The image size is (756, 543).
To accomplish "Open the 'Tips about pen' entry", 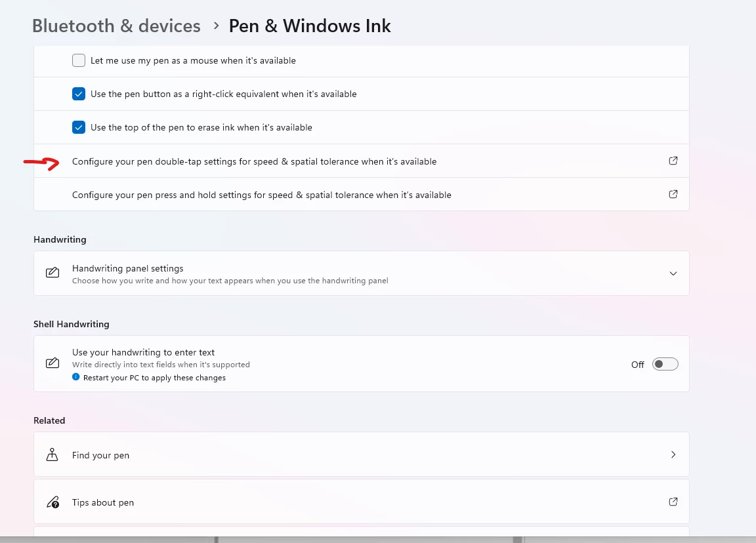I will click(362, 502).
